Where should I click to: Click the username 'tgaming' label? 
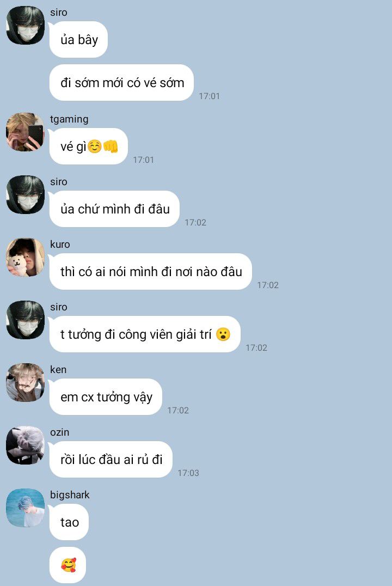pos(69,119)
